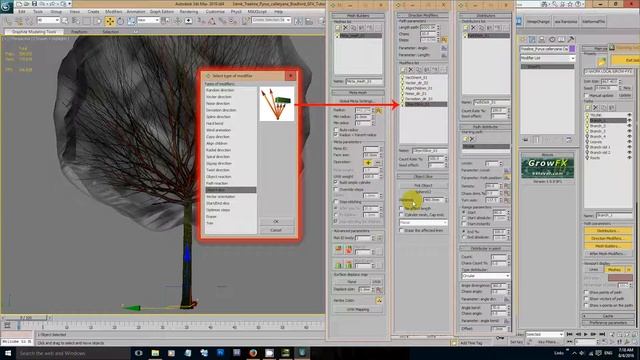Viewport: 640px width, 360px height.
Task: Open Help menu in menu bar
Action: (278, 12)
